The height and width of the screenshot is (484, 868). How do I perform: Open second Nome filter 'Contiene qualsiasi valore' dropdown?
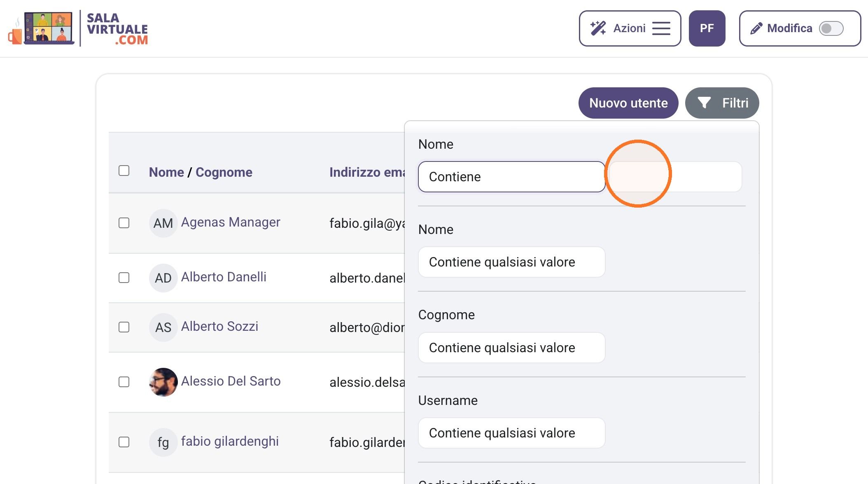[511, 262]
